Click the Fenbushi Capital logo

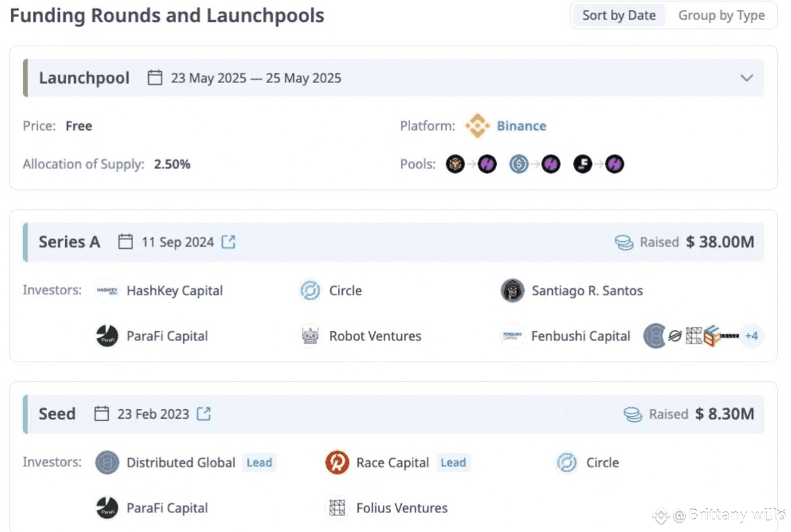(511, 336)
